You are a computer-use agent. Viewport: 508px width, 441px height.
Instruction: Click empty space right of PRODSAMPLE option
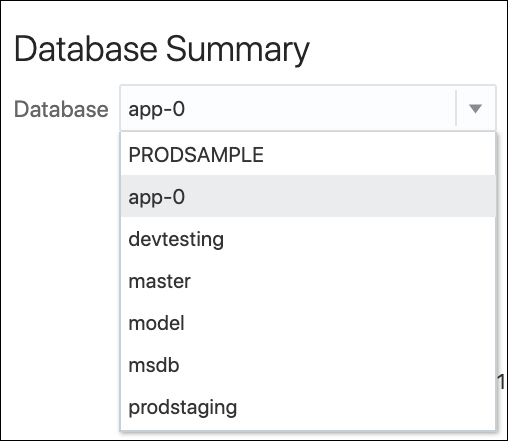pyautogui.click(x=377, y=154)
